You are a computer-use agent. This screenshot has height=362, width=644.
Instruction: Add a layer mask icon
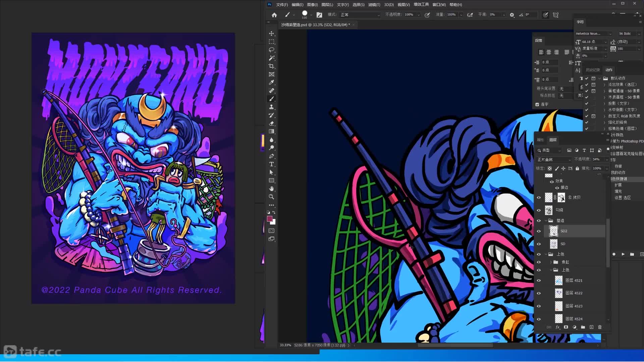click(566, 327)
